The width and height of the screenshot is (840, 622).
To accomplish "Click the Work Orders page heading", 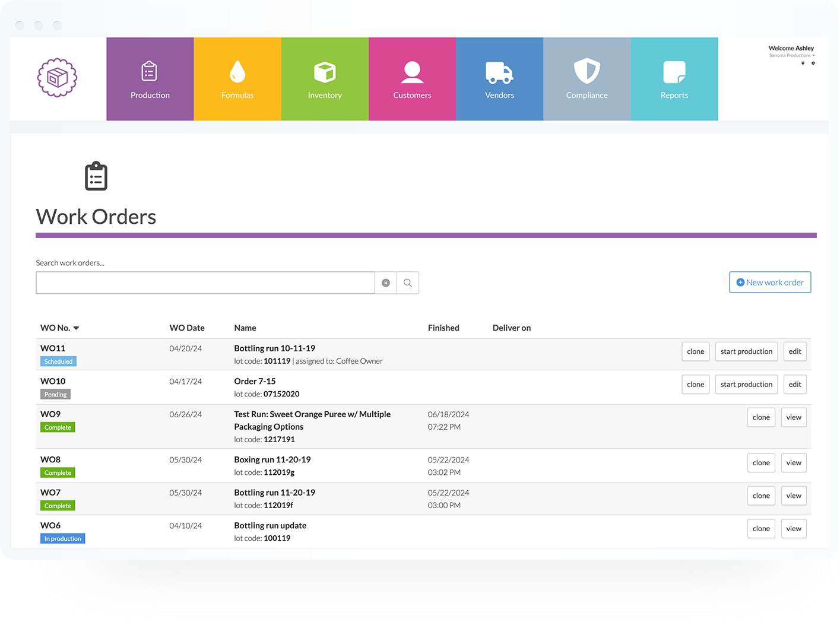I will click(x=96, y=217).
